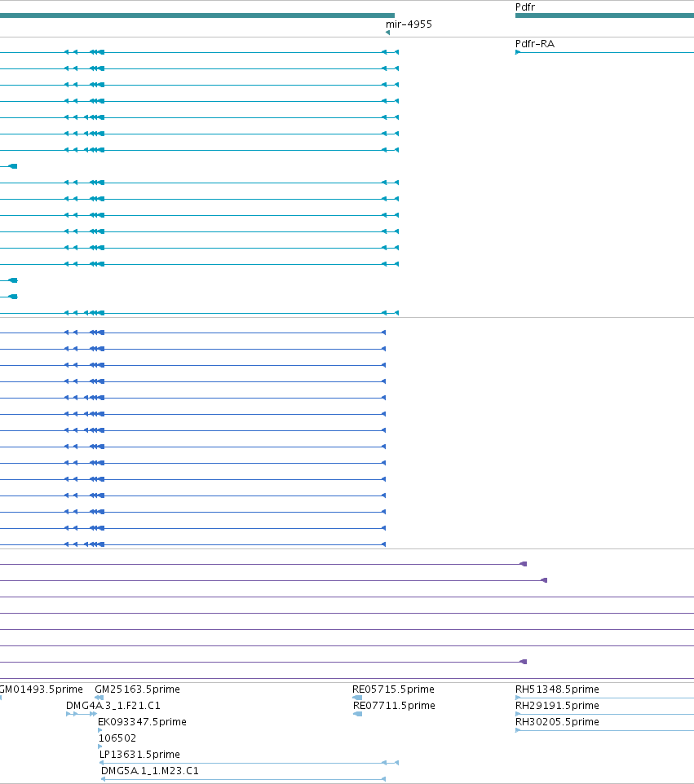Image resolution: width=694 pixels, height=784 pixels.
Task: Select the Pdfr-RA transcript start arrow
Action: [x=518, y=52]
